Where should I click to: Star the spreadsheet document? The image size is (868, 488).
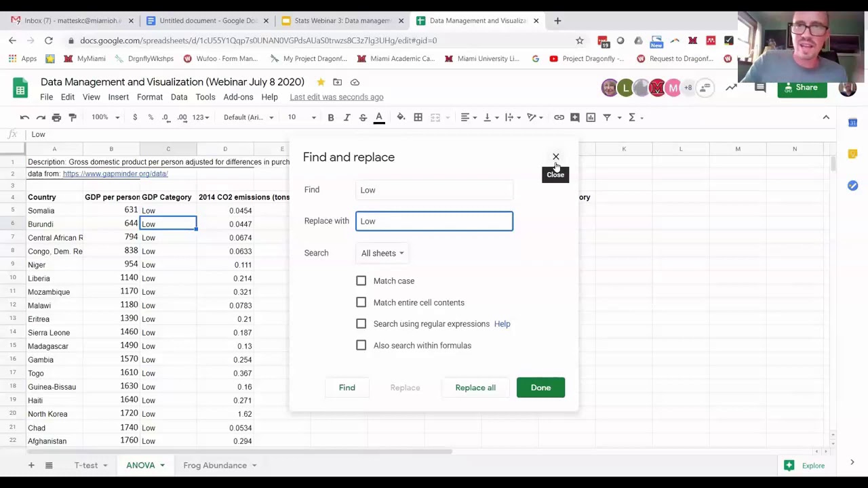click(321, 82)
